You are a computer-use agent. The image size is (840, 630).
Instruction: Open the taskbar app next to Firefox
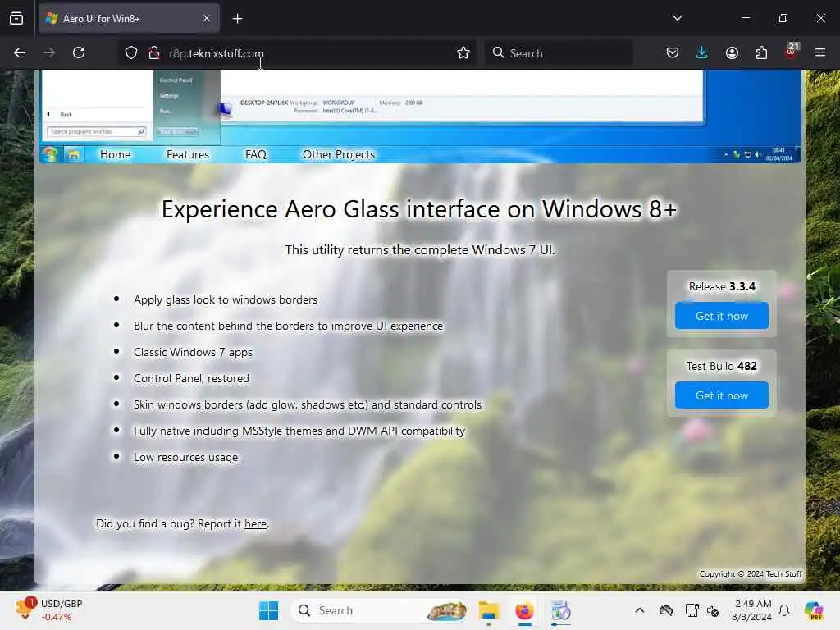[x=560, y=610]
